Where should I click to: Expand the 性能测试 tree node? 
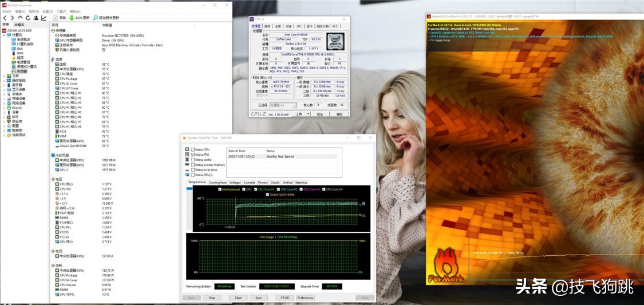click(4, 134)
